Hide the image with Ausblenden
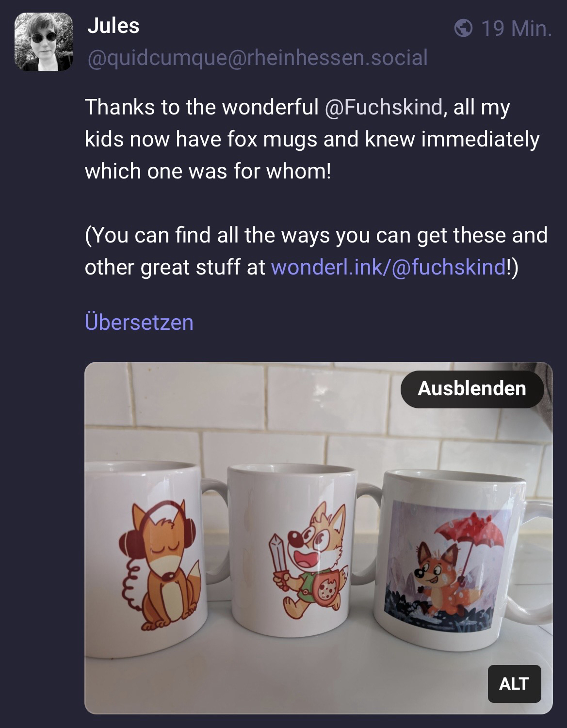This screenshot has height=728, width=567. 472,389
